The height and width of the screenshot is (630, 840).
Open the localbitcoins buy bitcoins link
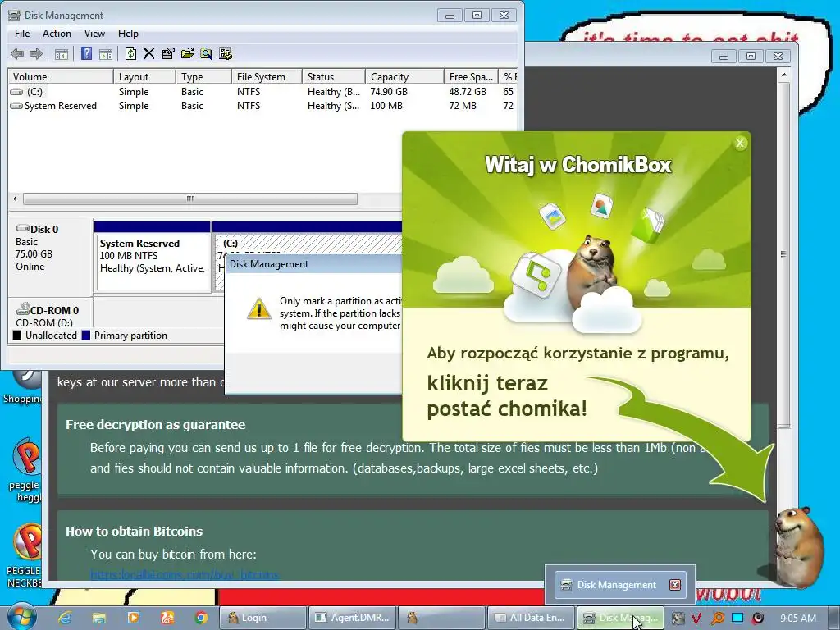point(185,575)
